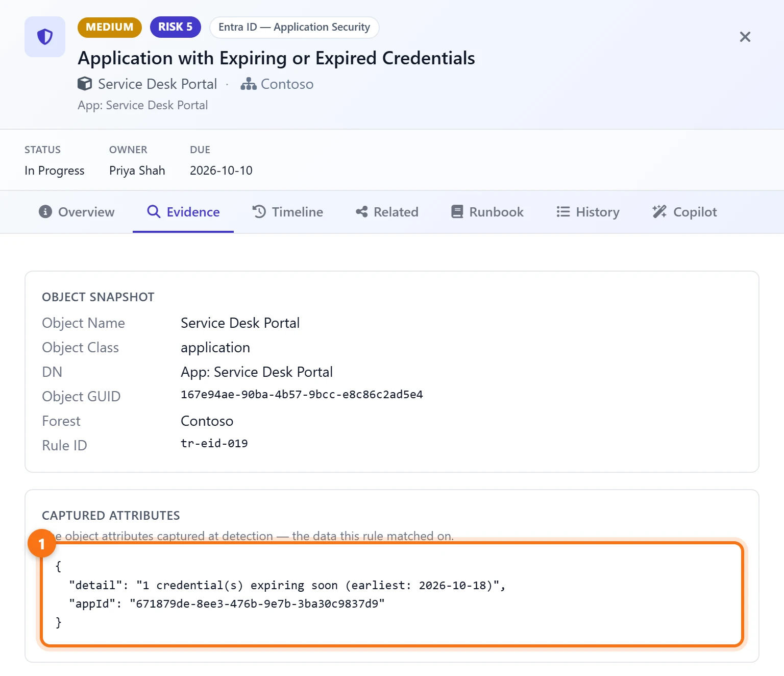Click the magnifier icon on Evidence tab
The height and width of the screenshot is (676, 784).
[x=154, y=212]
